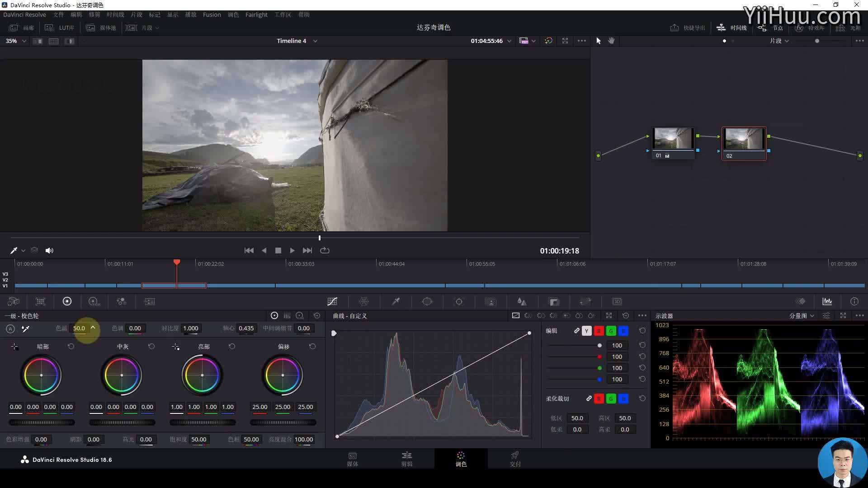
Task: Open the 分量图 scope type dropdown
Action: [802, 316]
